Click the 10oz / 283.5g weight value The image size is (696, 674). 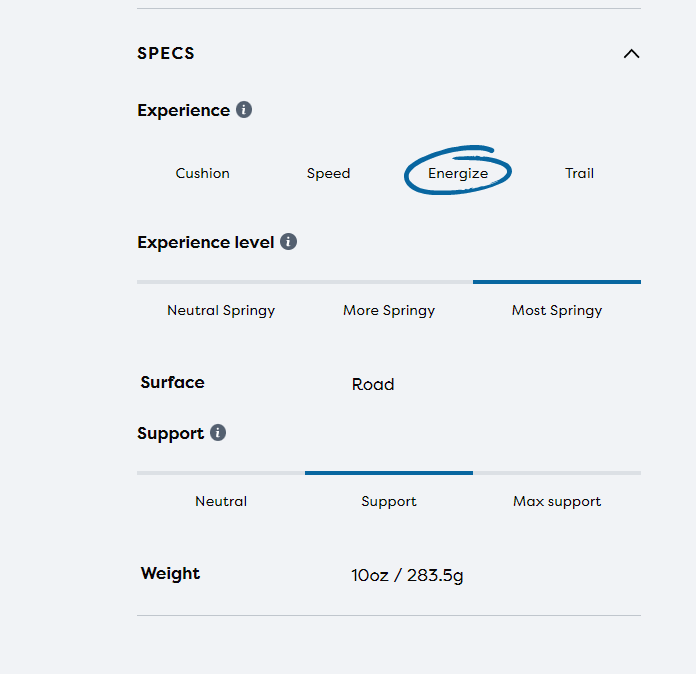click(x=407, y=575)
